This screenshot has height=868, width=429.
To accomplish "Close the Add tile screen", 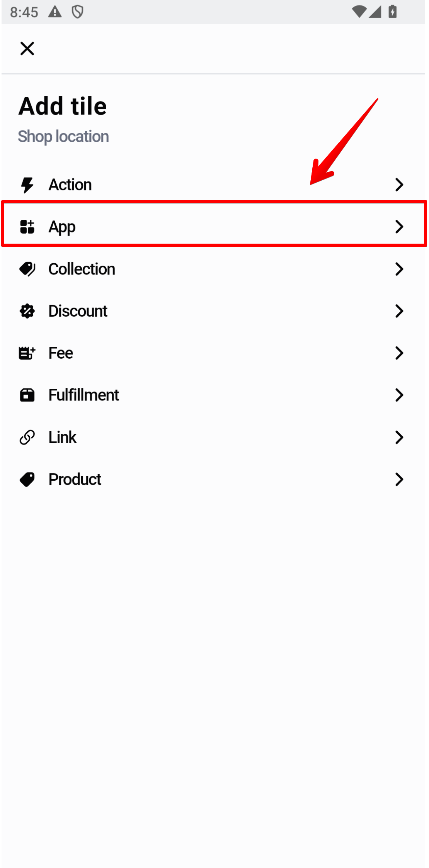I will tap(27, 49).
